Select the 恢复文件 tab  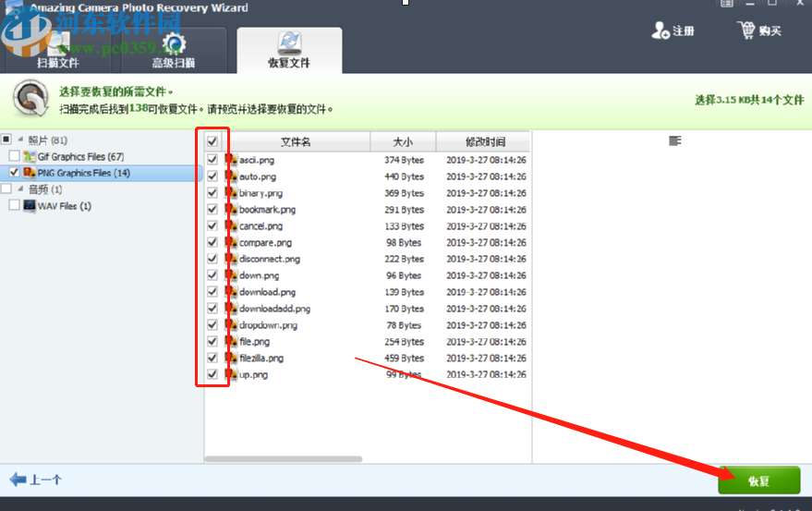[289, 51]
